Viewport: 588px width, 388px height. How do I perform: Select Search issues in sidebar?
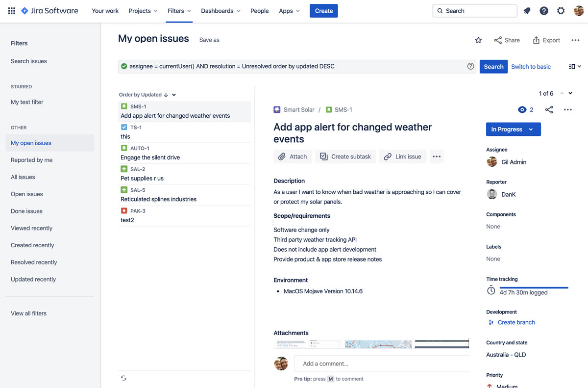point(29,61)
